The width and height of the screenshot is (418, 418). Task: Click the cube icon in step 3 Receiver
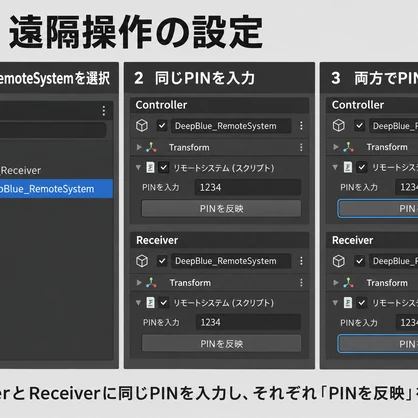pos(339,261)
